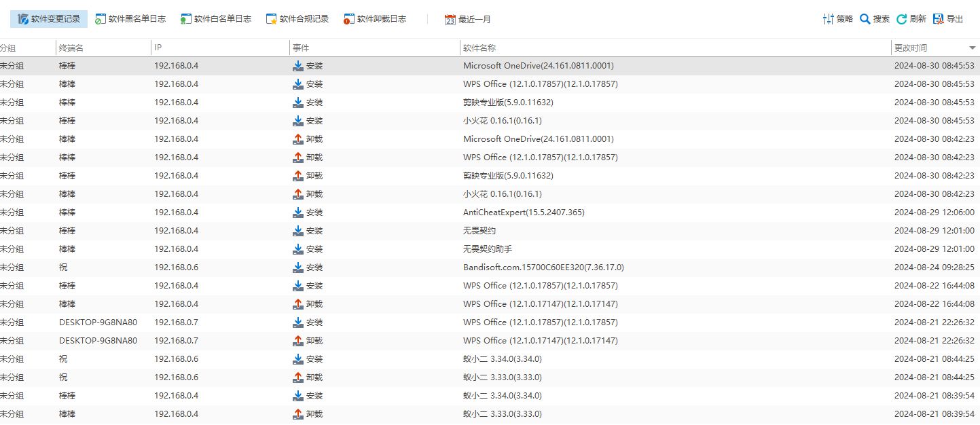
Task: Open the 软件合规记录 tab
Action: click(x=297, y=19)
